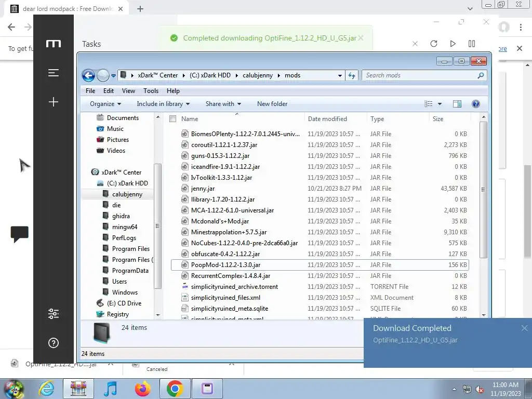Image resolution: width=532 pixels, height=399 pixels.
Task: Open the Start menu orb
Action: coord(14,389)
